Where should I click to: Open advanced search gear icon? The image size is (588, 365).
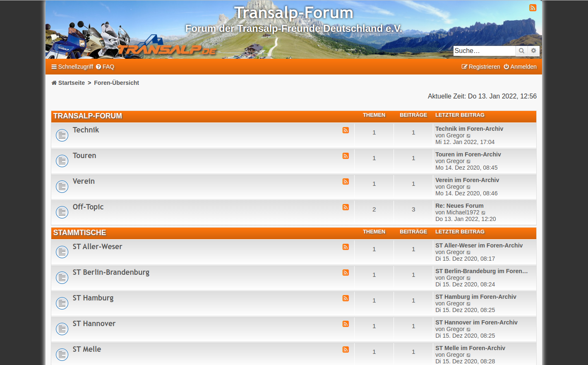533,51
